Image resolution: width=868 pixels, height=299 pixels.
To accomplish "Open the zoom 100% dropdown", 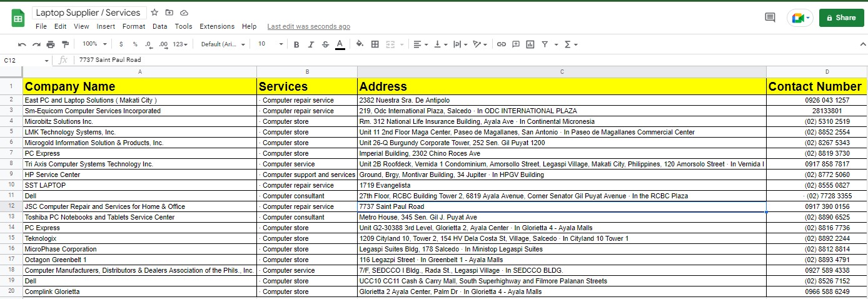I will point(94,44).
